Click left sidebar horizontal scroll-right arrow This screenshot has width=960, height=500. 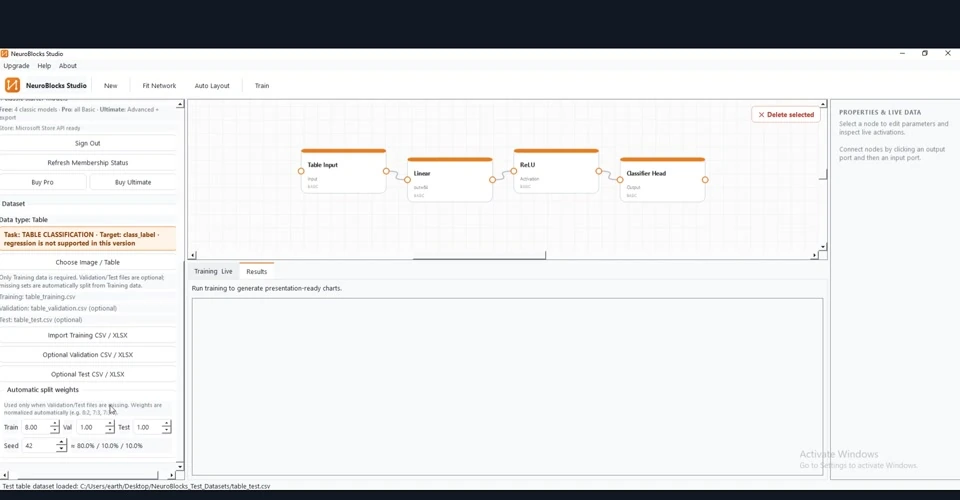click(x=171, y=475)
